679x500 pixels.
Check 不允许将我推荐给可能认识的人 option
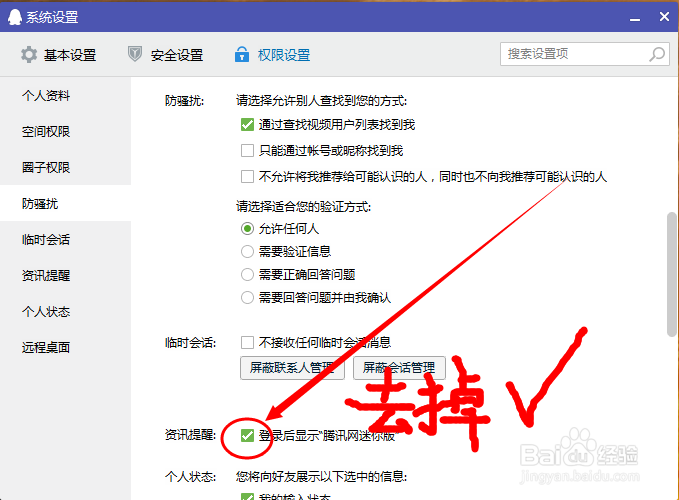[x=247, y=177]
